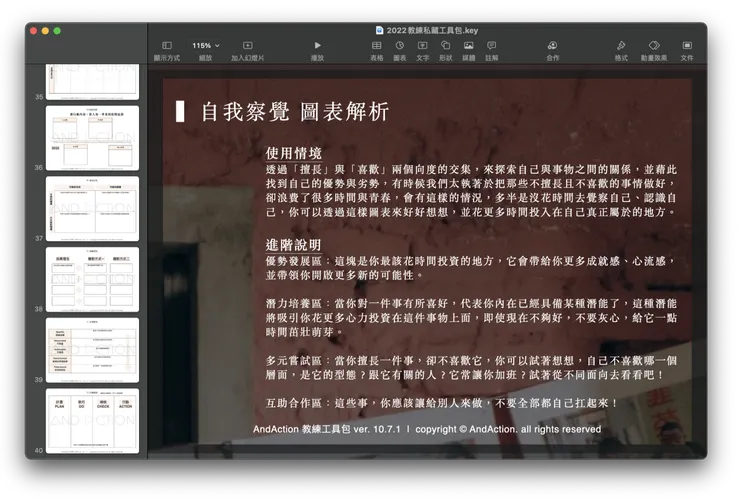Click the 互助合作區 line of text
Image resolution: width=740 pixels, height=503 pixels.
(442, 403)
